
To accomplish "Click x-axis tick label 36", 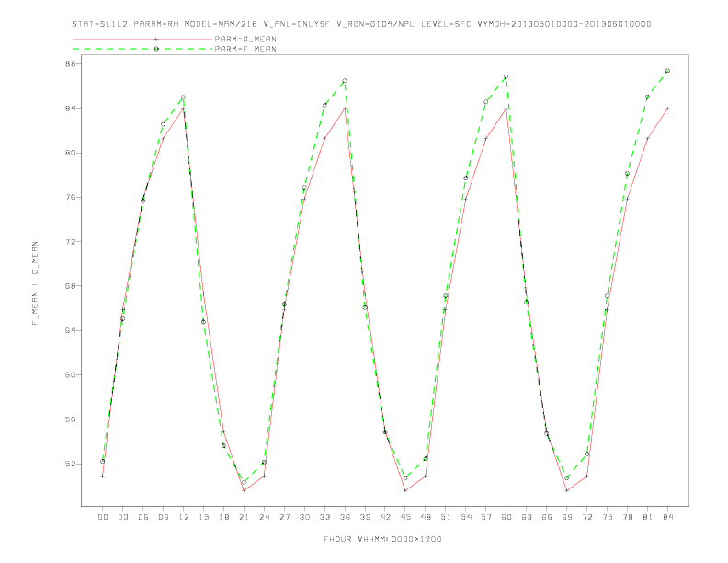I will point(345,517).
